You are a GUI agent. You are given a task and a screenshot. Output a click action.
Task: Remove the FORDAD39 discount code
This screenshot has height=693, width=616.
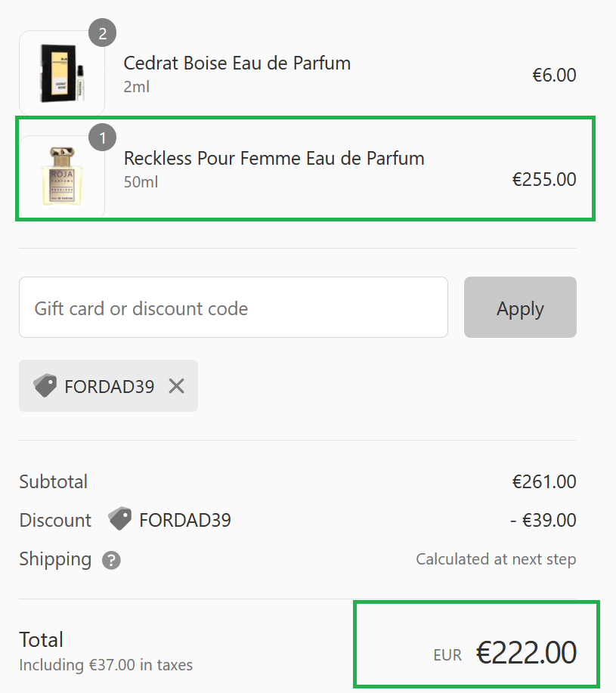point(176,386)
